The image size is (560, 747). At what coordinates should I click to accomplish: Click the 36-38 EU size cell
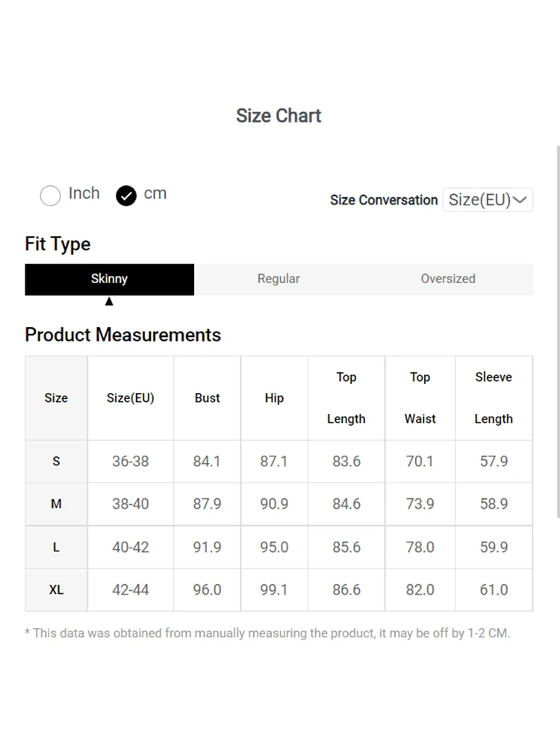click(131, 462)
